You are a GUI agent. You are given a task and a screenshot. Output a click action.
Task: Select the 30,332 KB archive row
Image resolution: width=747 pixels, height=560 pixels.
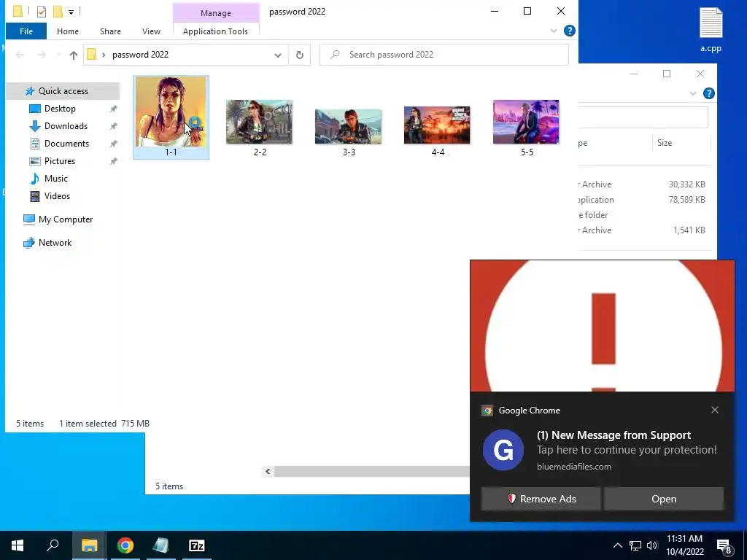pyautogui.click(x=643, y=184)
